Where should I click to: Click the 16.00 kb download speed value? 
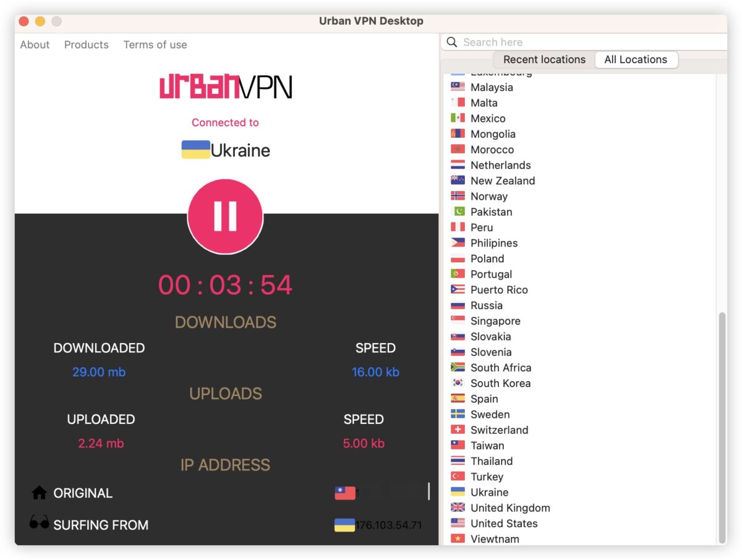point(375,372)
